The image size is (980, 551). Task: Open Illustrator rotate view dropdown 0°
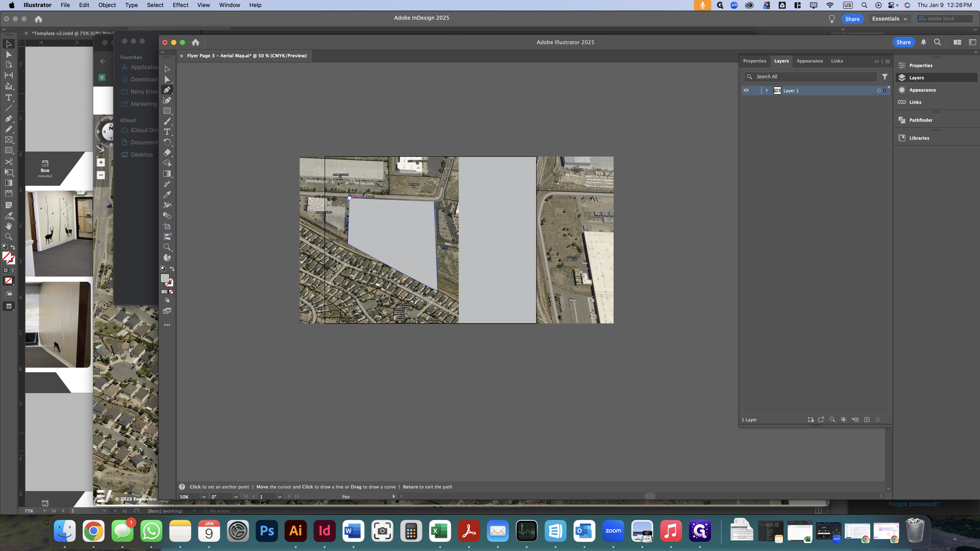pos(236,497)
